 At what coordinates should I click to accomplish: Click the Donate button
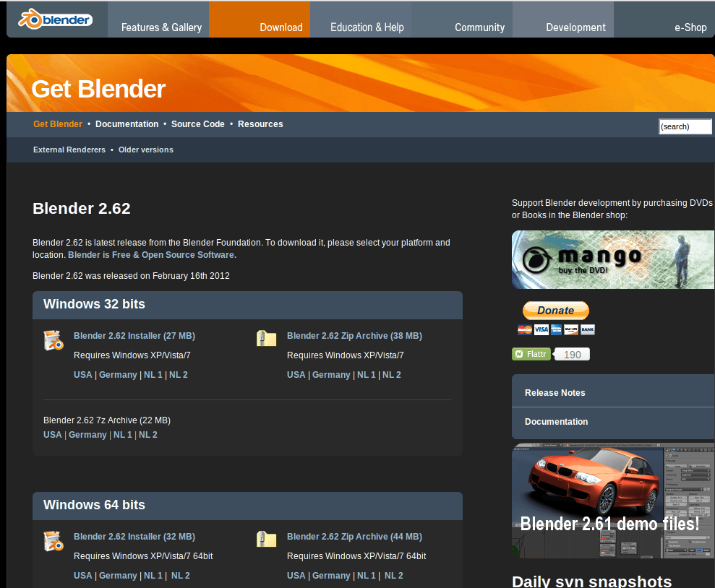(x=555, y=311)
